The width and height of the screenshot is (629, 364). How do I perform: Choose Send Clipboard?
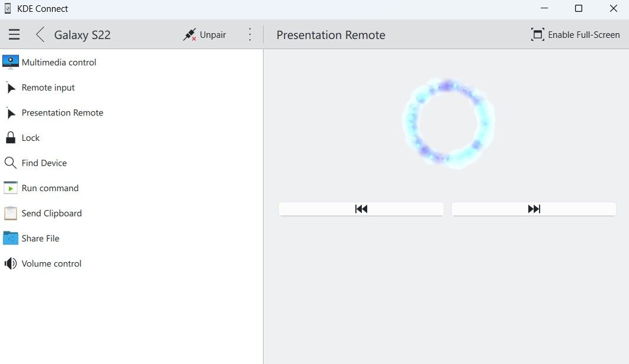pos(131,213)
